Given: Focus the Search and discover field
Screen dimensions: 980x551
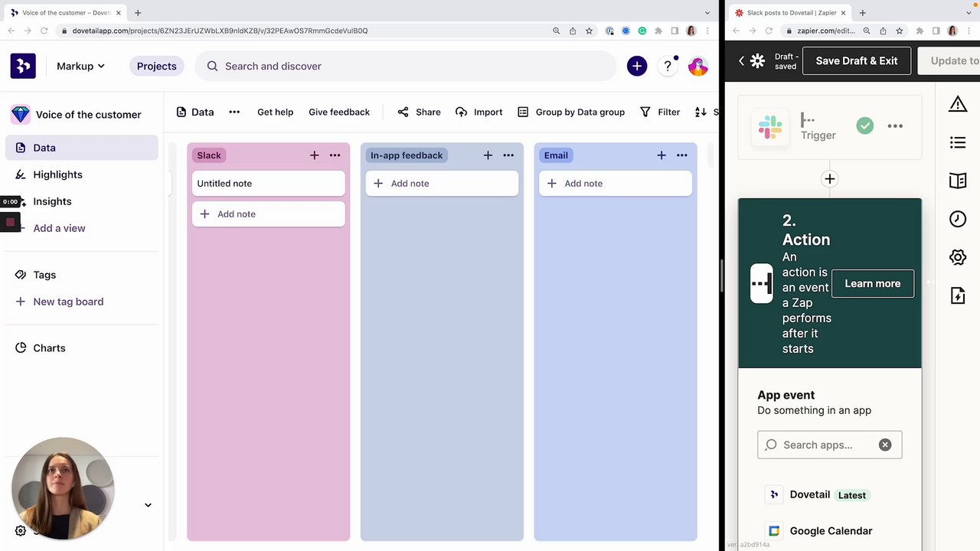Looking at the screenshot, I should [406, 66].
